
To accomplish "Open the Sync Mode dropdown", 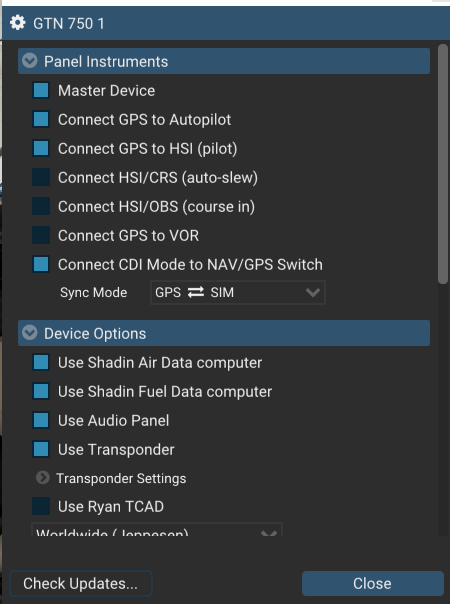I will click(238, 292).
